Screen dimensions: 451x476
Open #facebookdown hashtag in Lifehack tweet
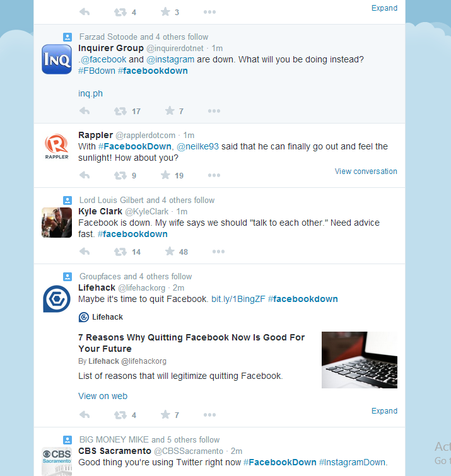pyautogui.click(x=303, y=299)
